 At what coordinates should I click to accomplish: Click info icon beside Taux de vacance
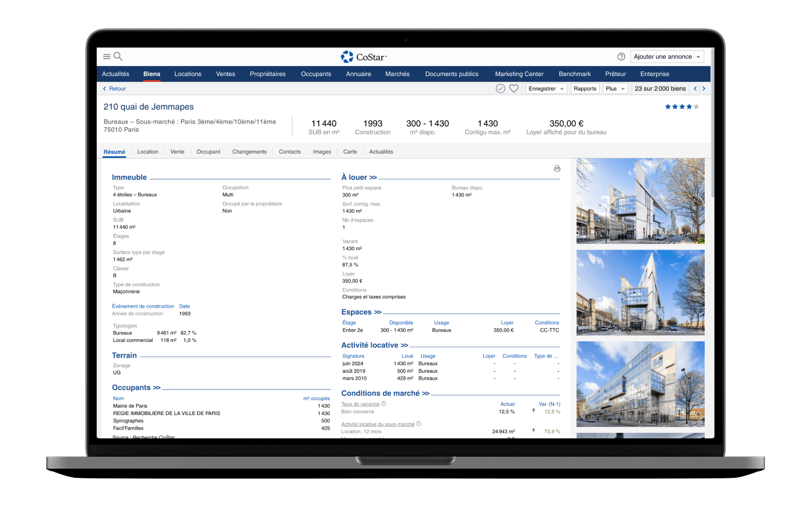pos(384,404)
